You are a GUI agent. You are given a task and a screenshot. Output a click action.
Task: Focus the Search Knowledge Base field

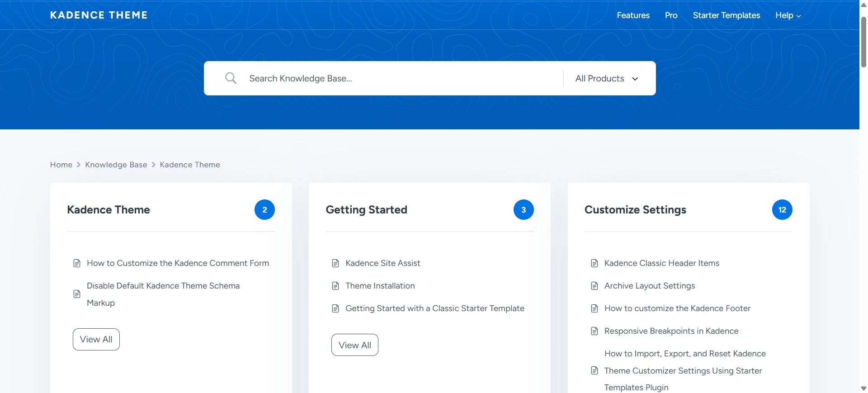[402, 78]
